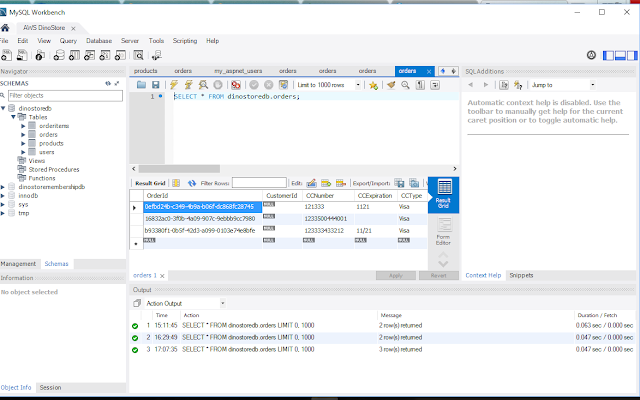This screenshot has height=400, width=640.
Task: Stop the running query icon
Action: pyautogui.click(x=218, y=85)
